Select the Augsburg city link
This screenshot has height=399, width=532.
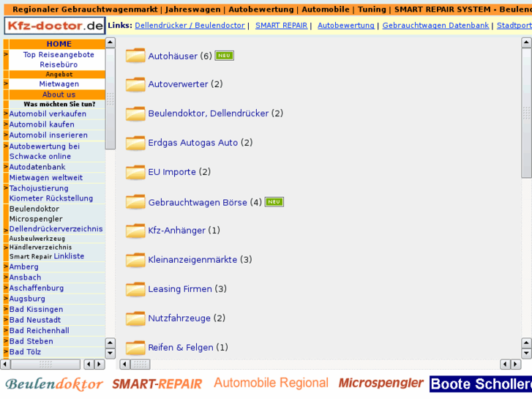[27, 299]
